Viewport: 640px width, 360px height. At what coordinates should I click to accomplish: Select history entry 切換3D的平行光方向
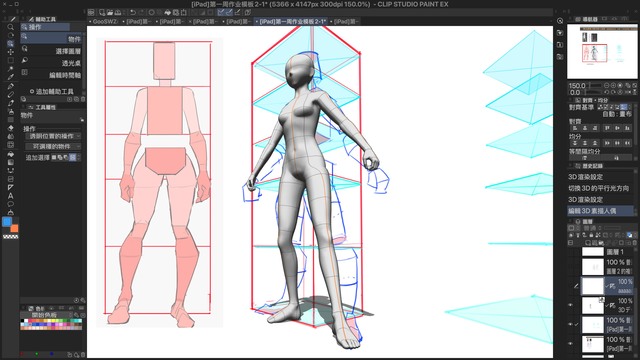coord(599,188)
